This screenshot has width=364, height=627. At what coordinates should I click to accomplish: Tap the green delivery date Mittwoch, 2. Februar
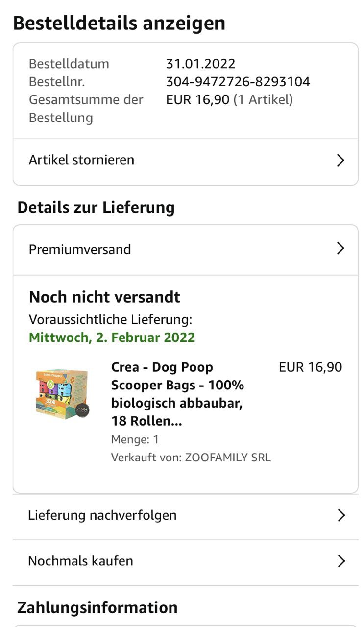[x=112, y=338]
